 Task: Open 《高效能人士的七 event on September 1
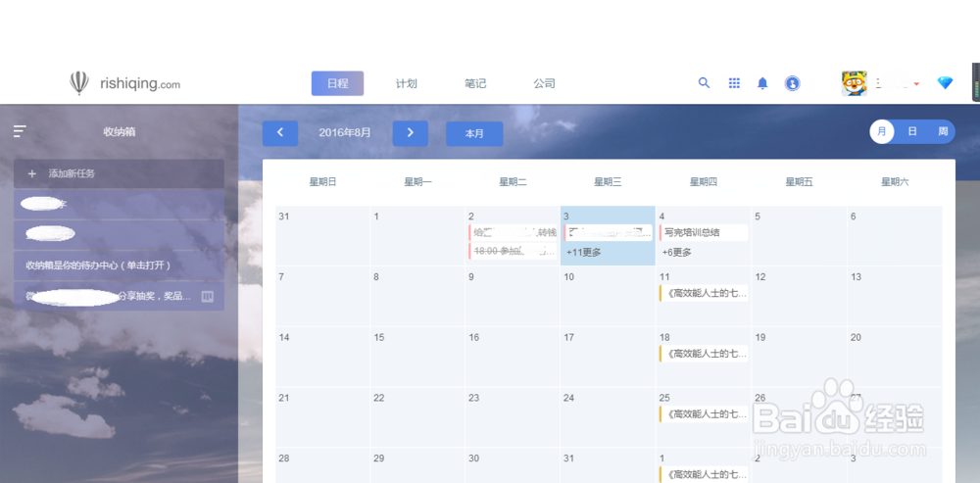pos(703,474)
